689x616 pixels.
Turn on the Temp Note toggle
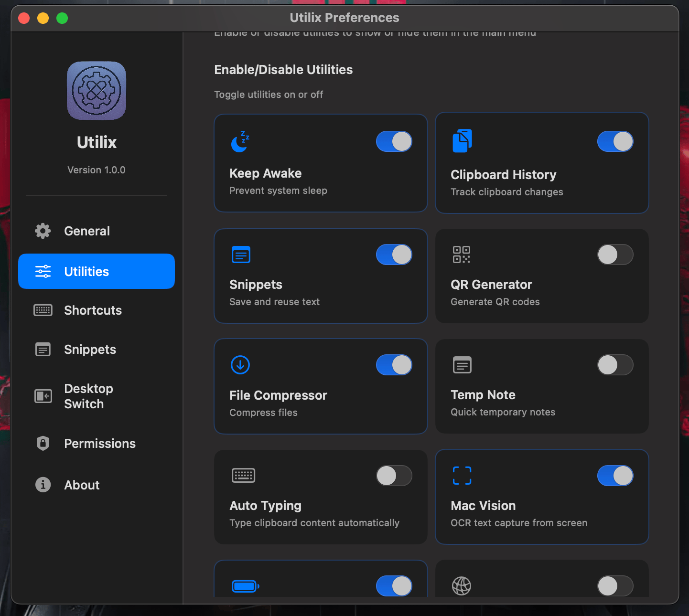click(x=615, y=365)
